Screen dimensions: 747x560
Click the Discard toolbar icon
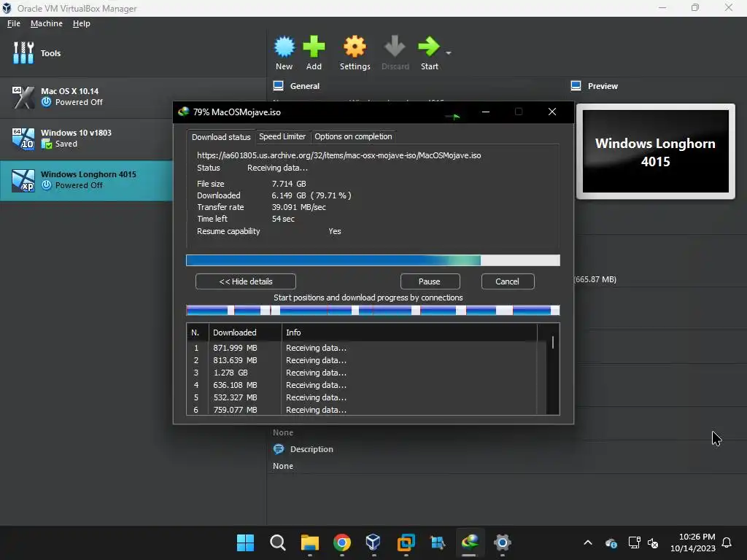(x=395, y=47)
